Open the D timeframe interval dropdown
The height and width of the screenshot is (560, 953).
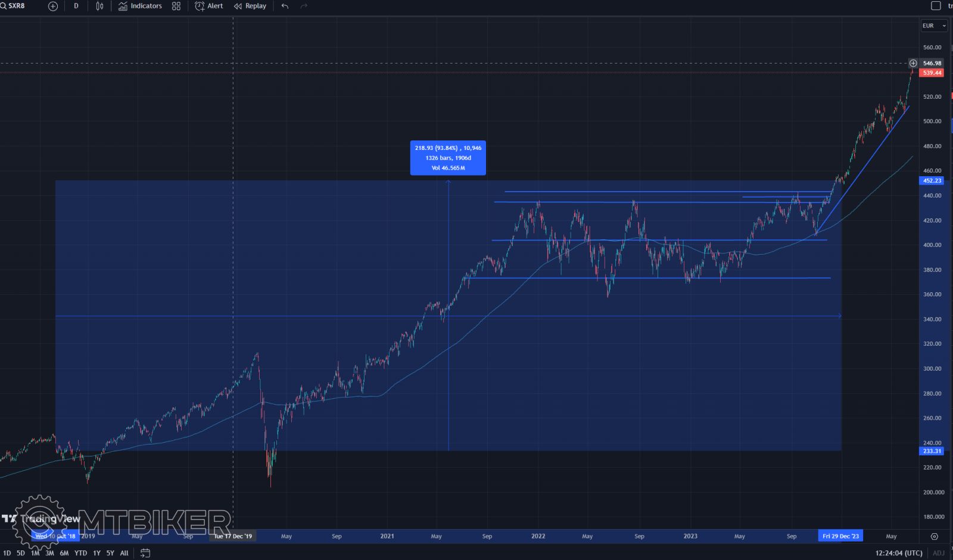[76, 6]
